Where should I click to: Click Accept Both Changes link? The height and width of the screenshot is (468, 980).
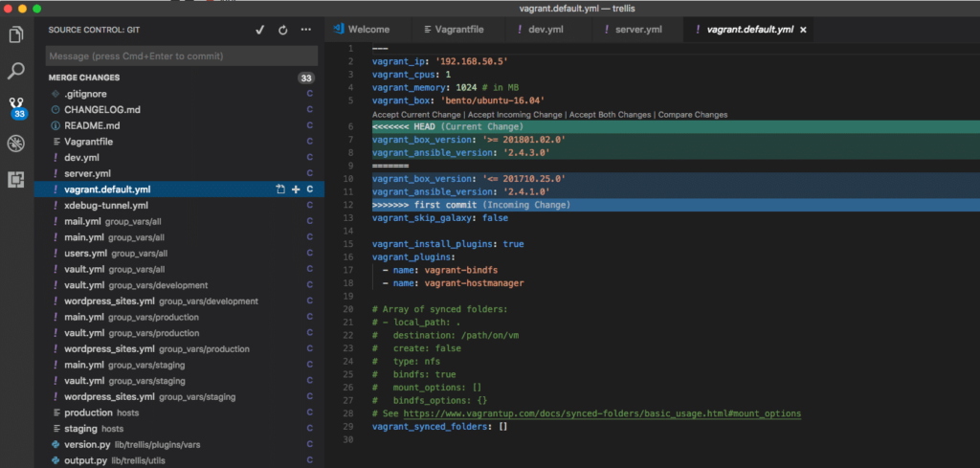point(612,115)
